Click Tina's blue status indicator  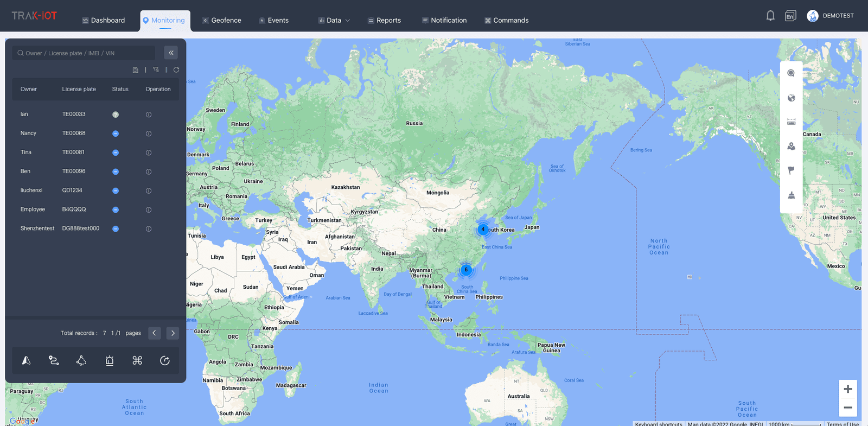[x=116, y=152]
